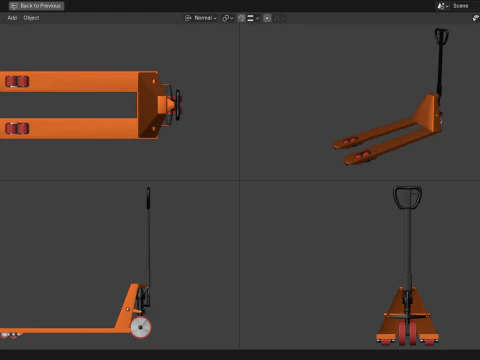Click the Scene name field

coord(465,6)
